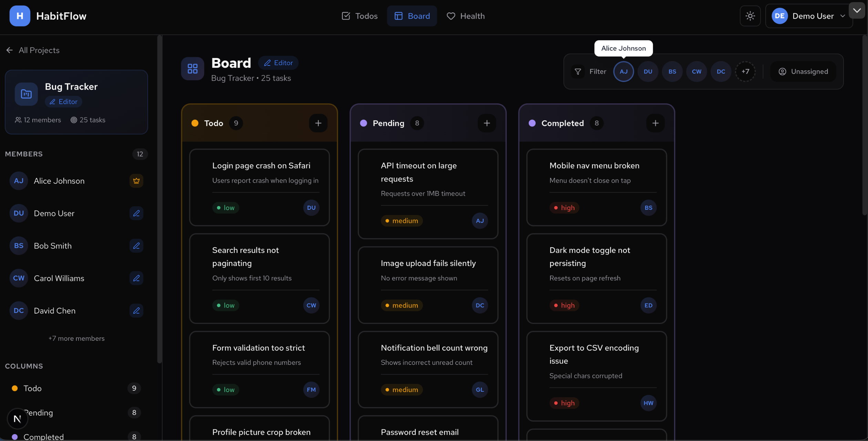
Task: Switch to the Todos tab
Action: 359,16
